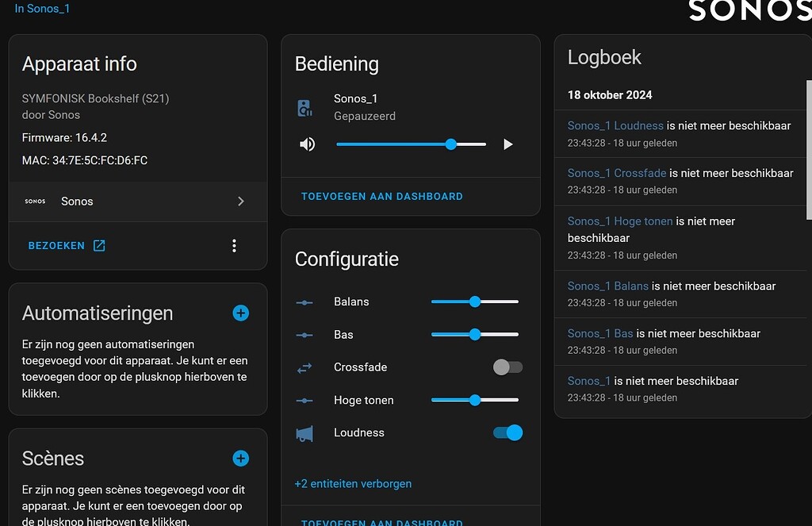Add a new automation with plus icon
This screenshot has height=526, width=812.
pyautogui.click(x=241, y=313)
